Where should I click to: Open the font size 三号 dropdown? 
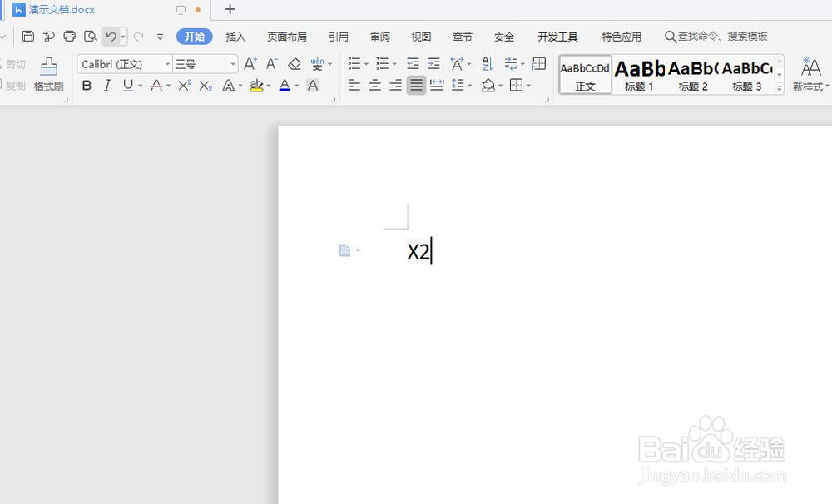point(233,64)
